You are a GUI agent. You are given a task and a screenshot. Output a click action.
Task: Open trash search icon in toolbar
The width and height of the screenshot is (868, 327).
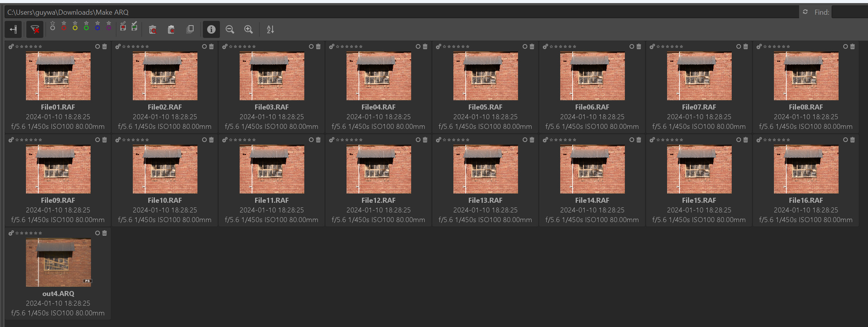point(153,29)
